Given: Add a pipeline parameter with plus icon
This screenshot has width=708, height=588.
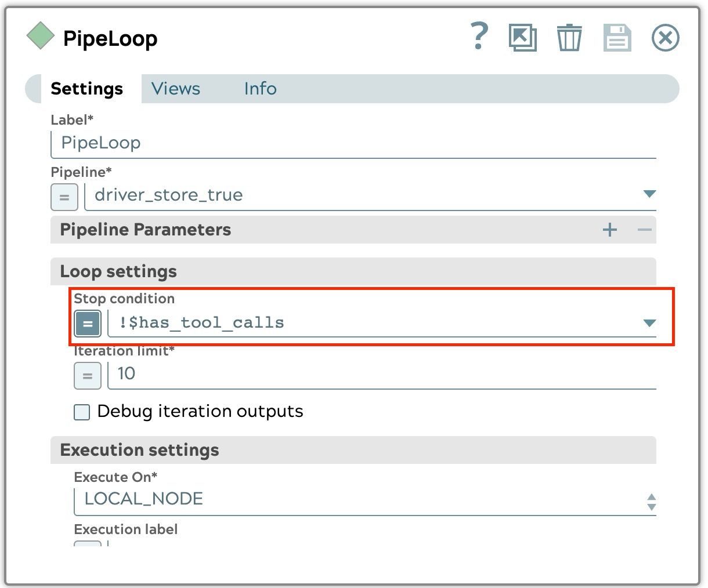Looking at the screenshot, I should click(610, 230).
